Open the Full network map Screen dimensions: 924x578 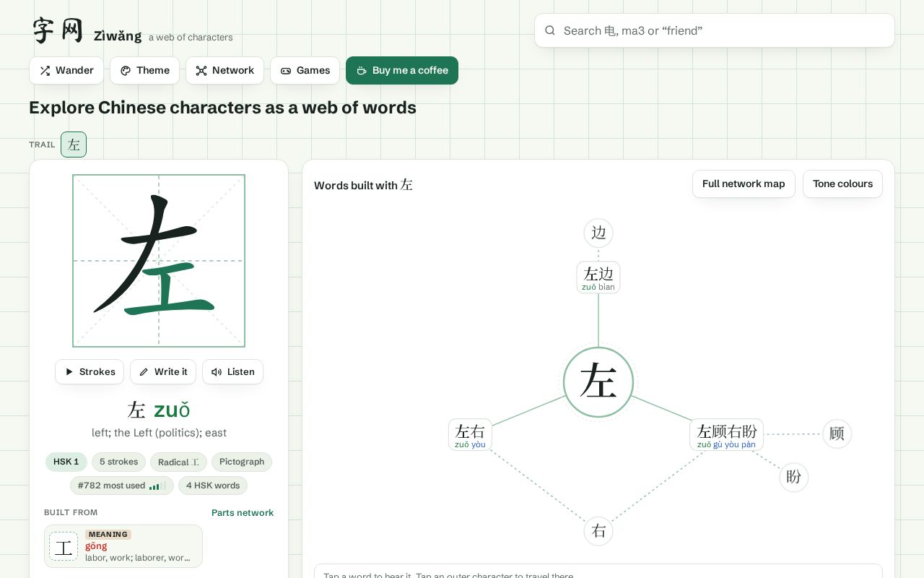click(x=744, y=184)
